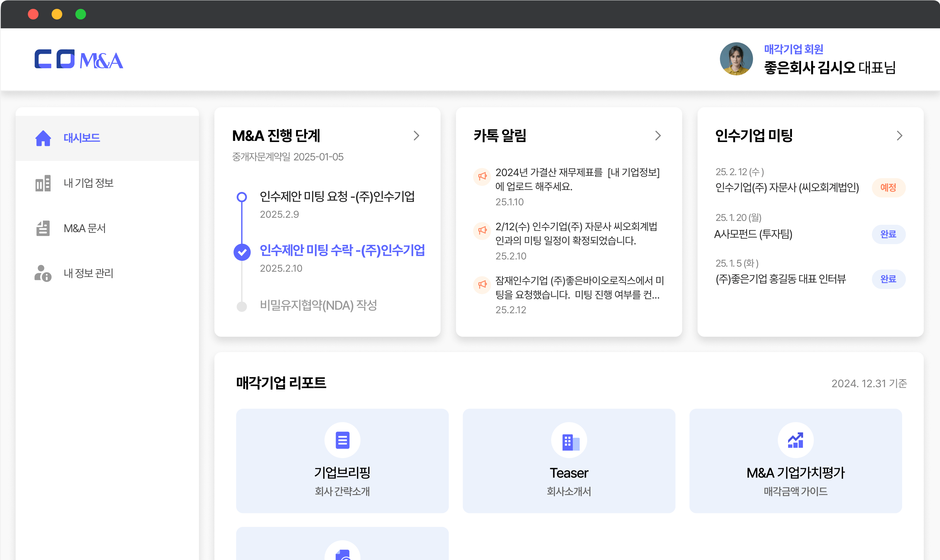Select 대시보드 in the sidebar
This screenshot has width=940, height=560.
point(107,138)
